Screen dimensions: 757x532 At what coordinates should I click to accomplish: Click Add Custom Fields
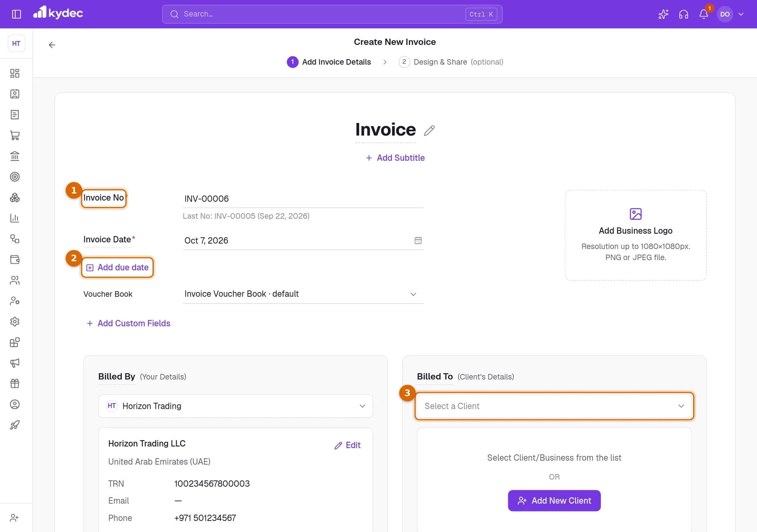[128, 323]
